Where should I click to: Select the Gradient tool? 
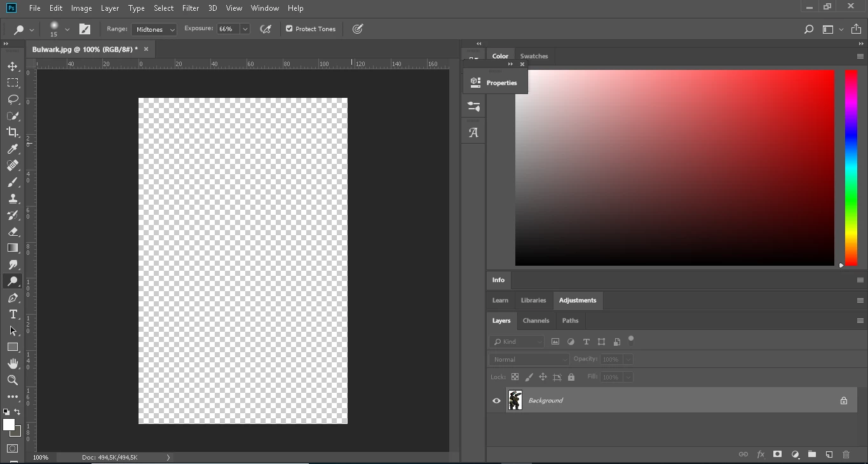[x=13, y=248]
